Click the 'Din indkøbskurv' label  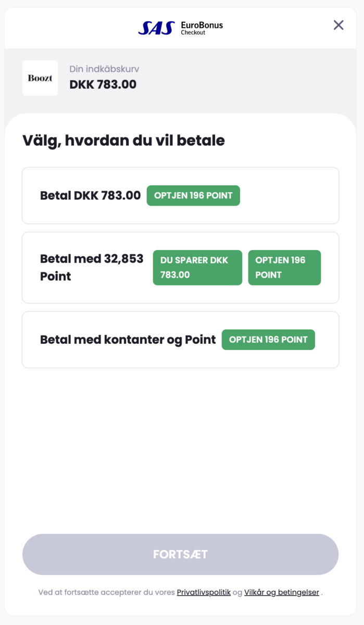[x=104, y=69]
